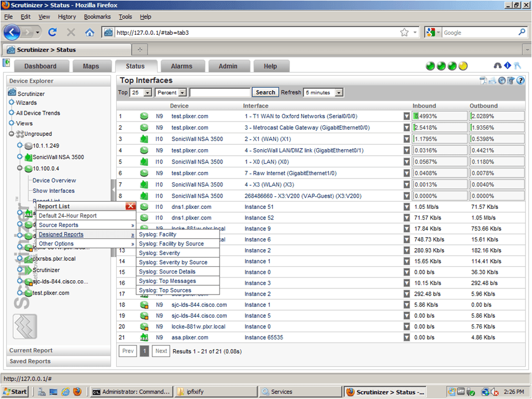Click the Prev page button
Image resolution: width=532 pixels, height=399 pixels.
(x=128, y=351)
